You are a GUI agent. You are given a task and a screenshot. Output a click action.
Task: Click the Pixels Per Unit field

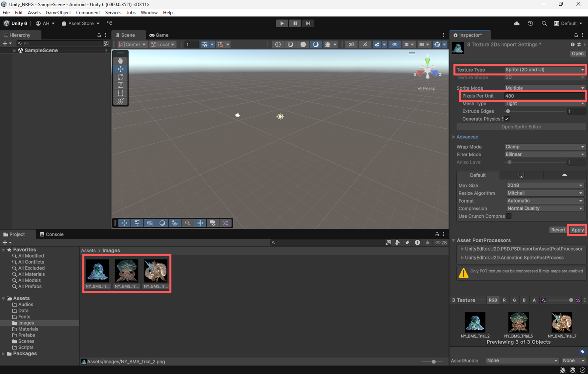(x=543, y=96)
